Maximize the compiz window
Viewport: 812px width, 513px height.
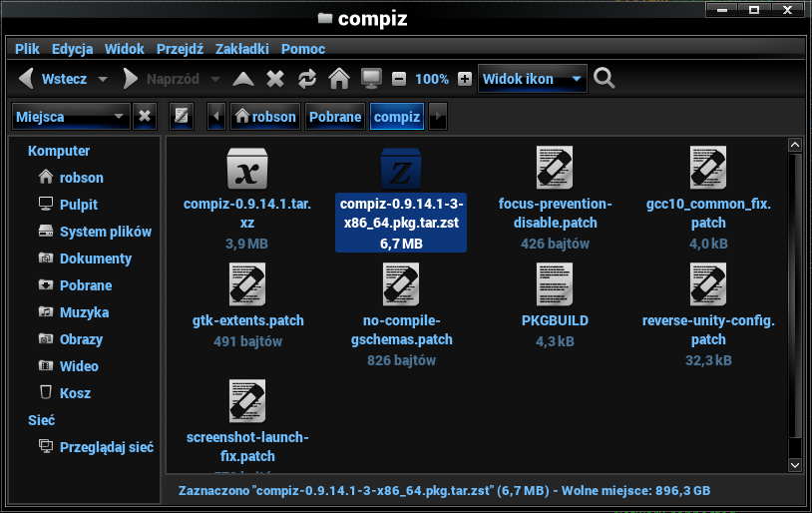[x=754, y=10]
